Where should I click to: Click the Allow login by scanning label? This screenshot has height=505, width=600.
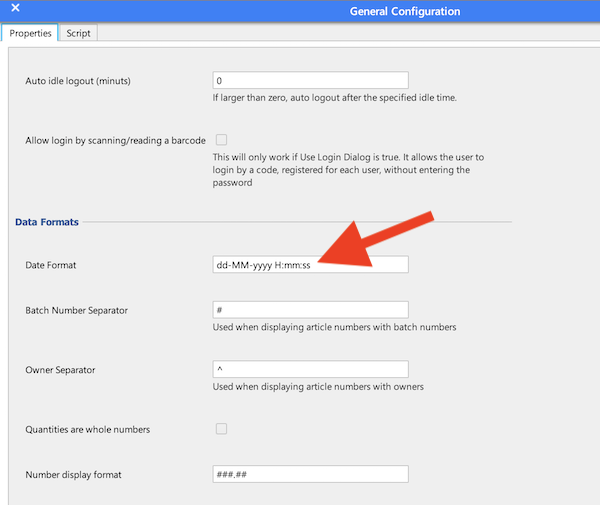(x=115, y=140)
